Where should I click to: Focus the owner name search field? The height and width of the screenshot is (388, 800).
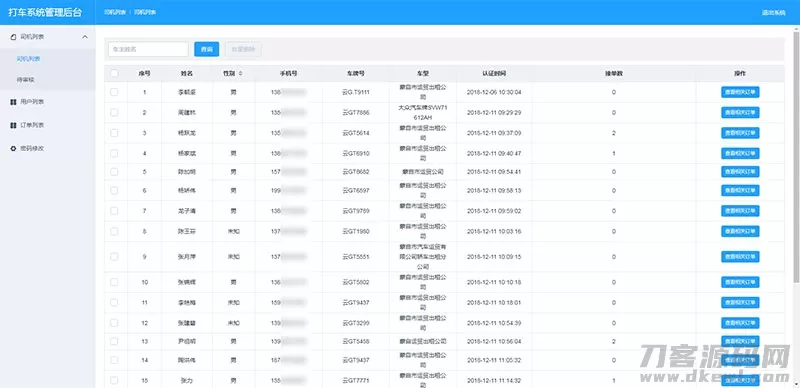click(148, 50)
